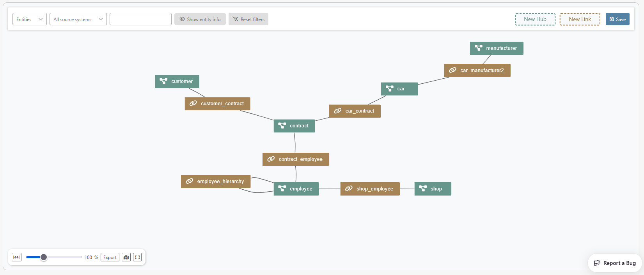Click the link icon on car_manufacturer2 node

[452, 70]
